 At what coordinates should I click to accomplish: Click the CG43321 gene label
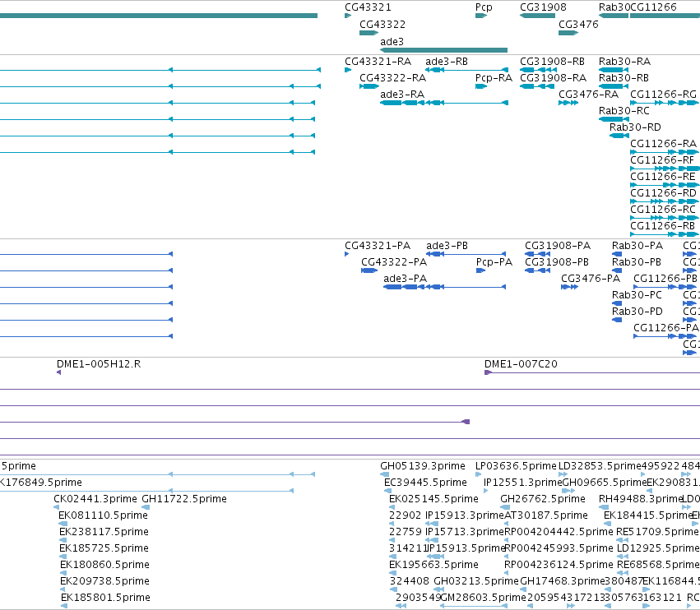368,7
